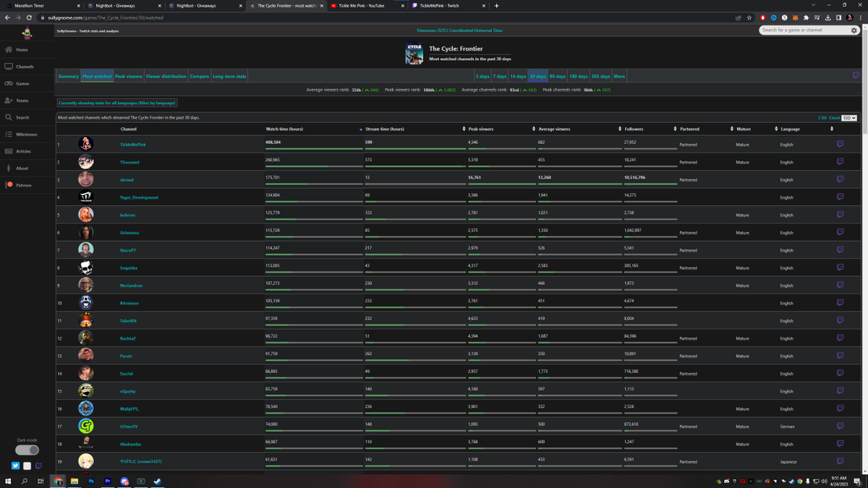Open the More range options tab
Screen dimensions: 868x488
coord(619,76)
